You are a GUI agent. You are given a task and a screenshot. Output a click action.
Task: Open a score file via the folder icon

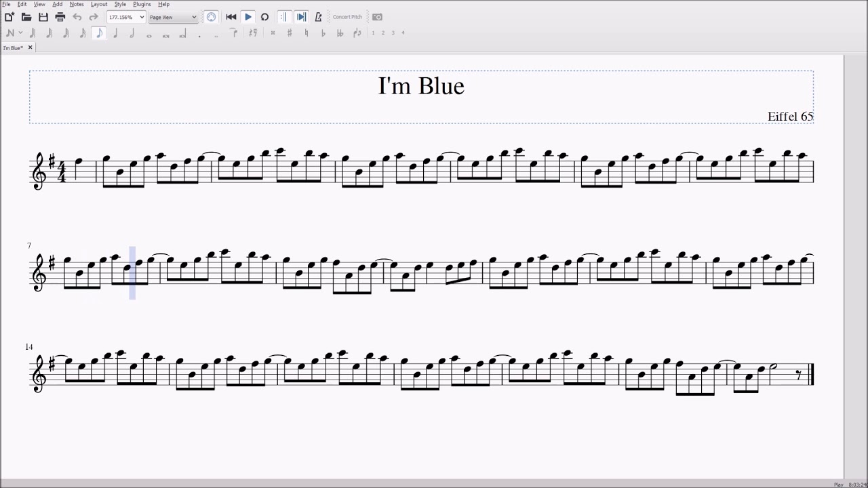pos(26,17)
